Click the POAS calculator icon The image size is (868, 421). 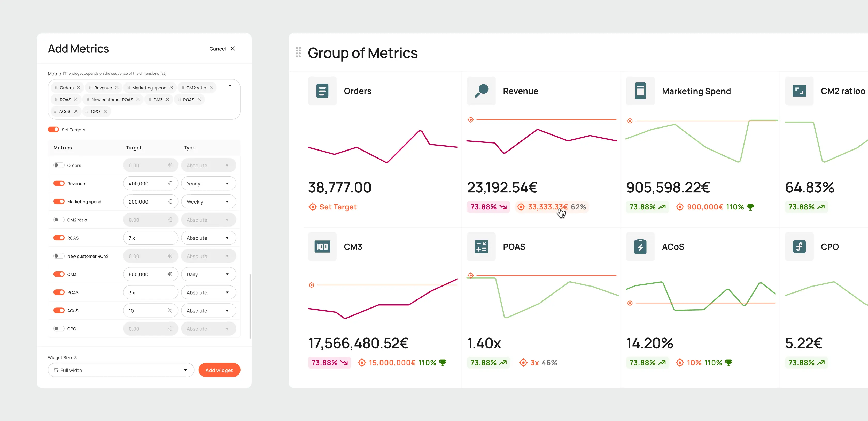point(481,247)
